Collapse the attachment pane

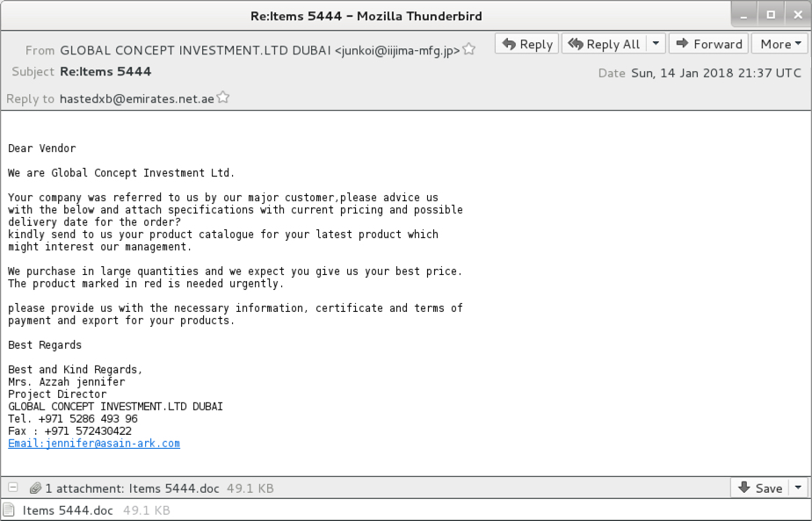click(13, 488)
